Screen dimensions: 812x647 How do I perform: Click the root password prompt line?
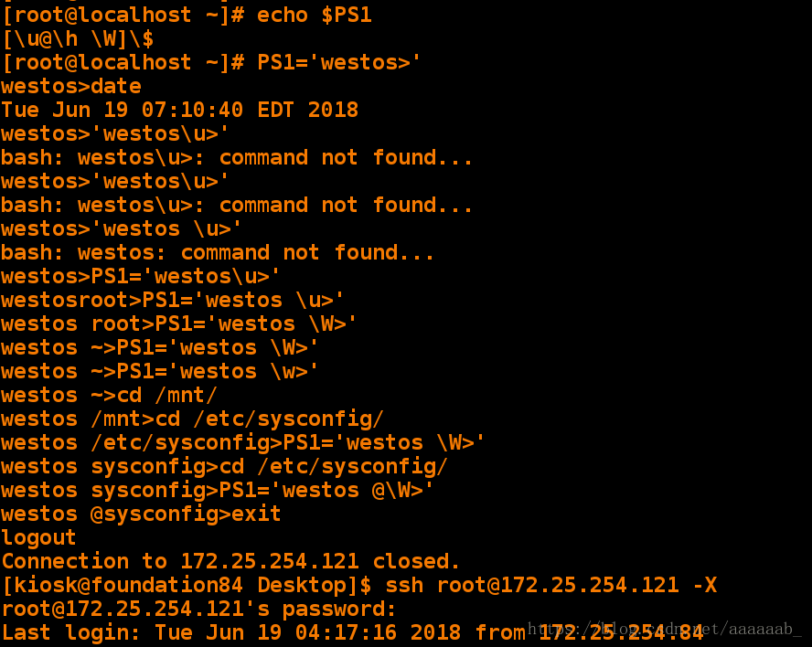click(x=198, y=610)
